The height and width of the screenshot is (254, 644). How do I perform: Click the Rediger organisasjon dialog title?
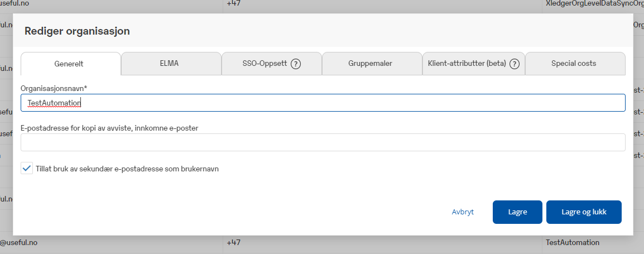click(x=77, y=31)
